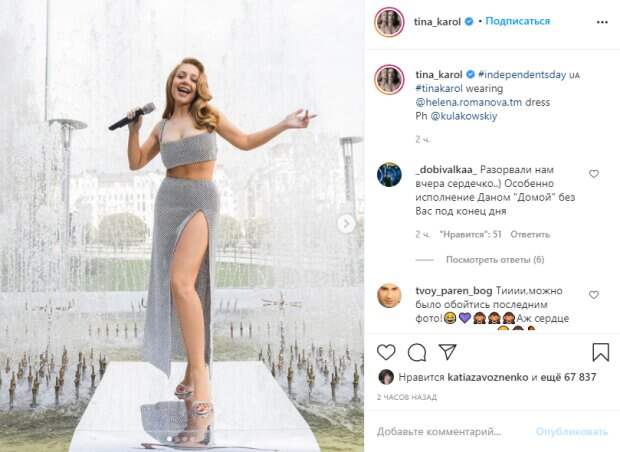
Task: Open the three-dot more options menu
Action: point(599,21)
